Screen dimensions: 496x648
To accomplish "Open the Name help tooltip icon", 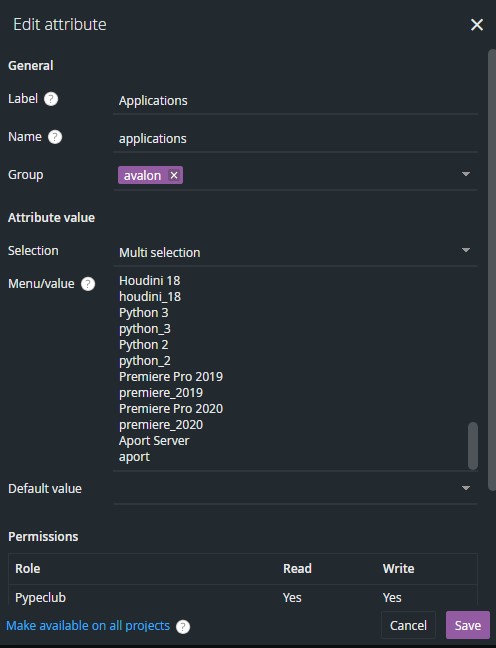I will 55,137.
